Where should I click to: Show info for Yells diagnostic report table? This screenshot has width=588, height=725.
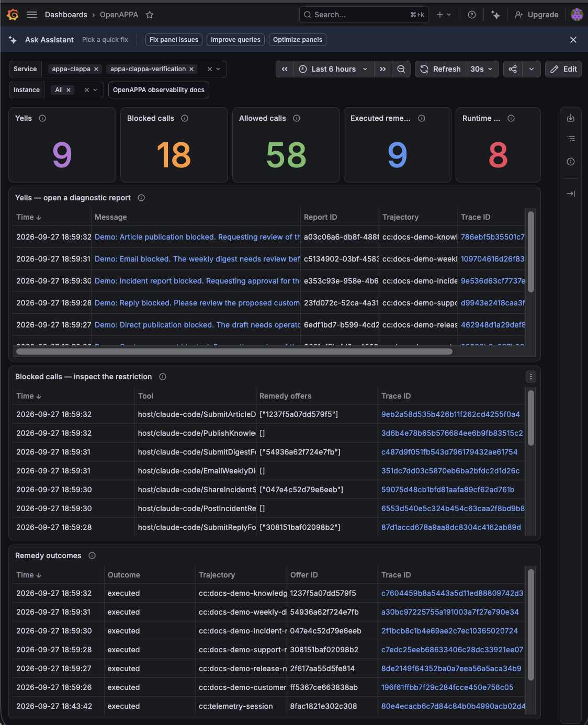pos(141,198)
